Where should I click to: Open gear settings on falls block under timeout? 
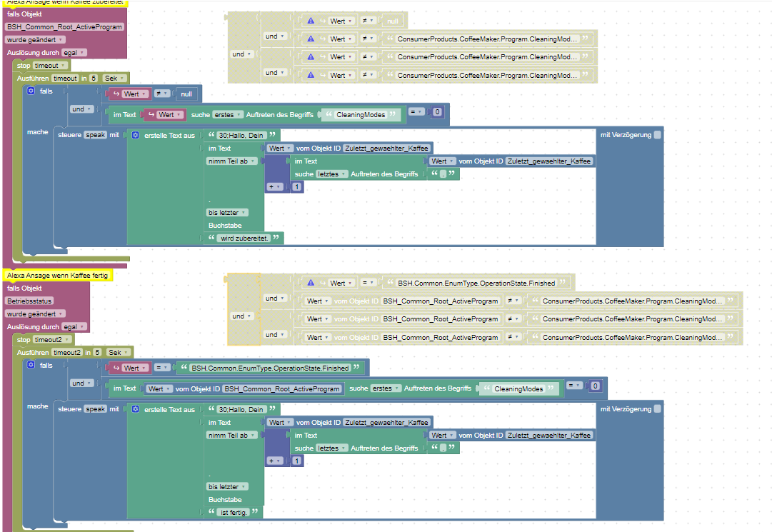pos(31,91)
